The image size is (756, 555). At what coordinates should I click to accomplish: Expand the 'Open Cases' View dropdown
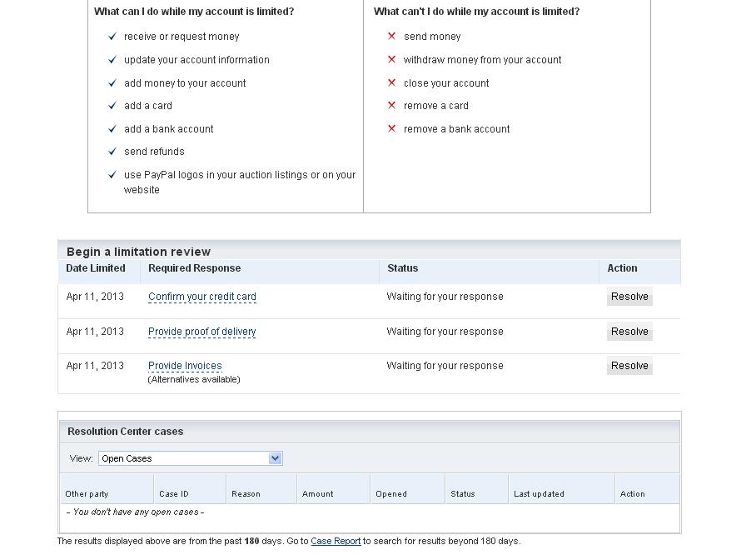coord(276,458)
